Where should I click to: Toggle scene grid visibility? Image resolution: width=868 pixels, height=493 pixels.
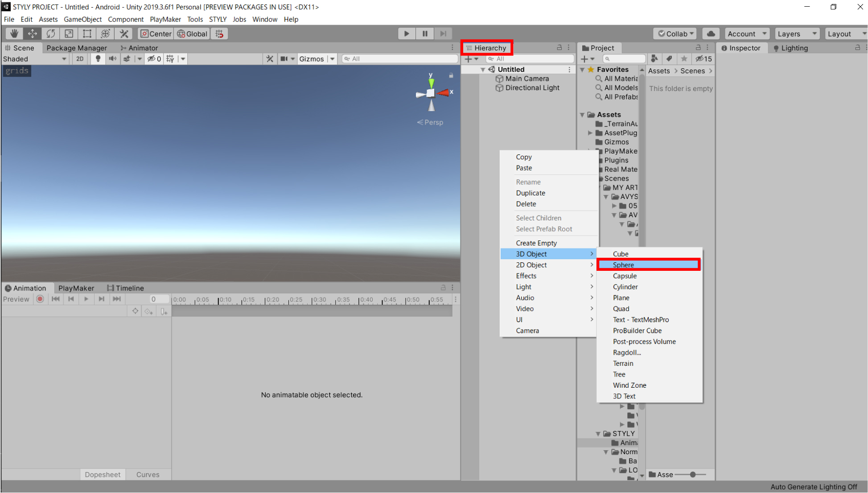tap(169, 58)
